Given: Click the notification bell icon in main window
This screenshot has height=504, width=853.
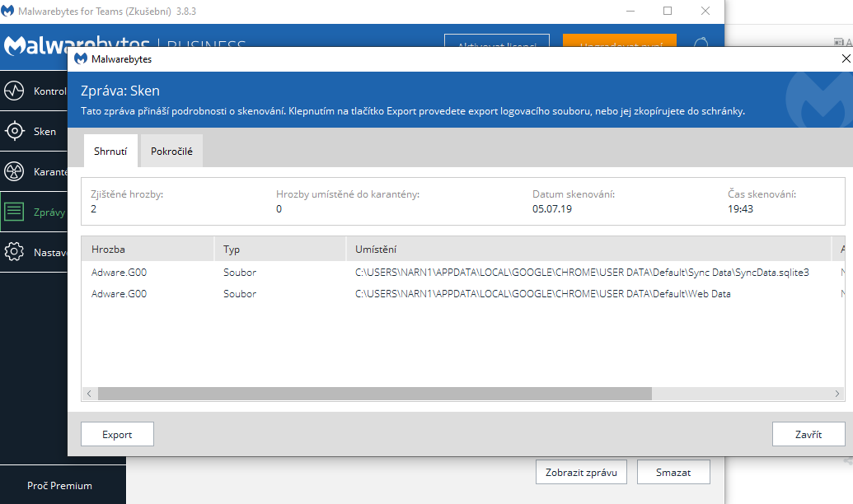Looking at the screenshot, I should point(701,42).
